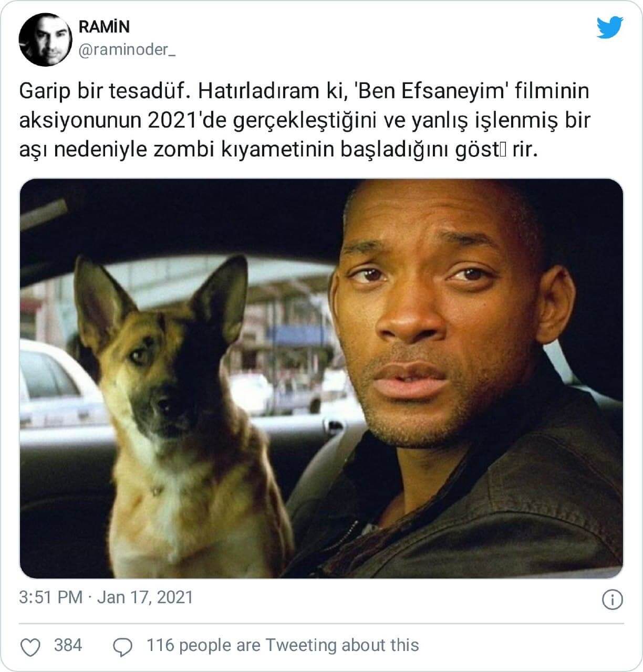
Task: Click the 384 likes count
Action: pos(68,645)
